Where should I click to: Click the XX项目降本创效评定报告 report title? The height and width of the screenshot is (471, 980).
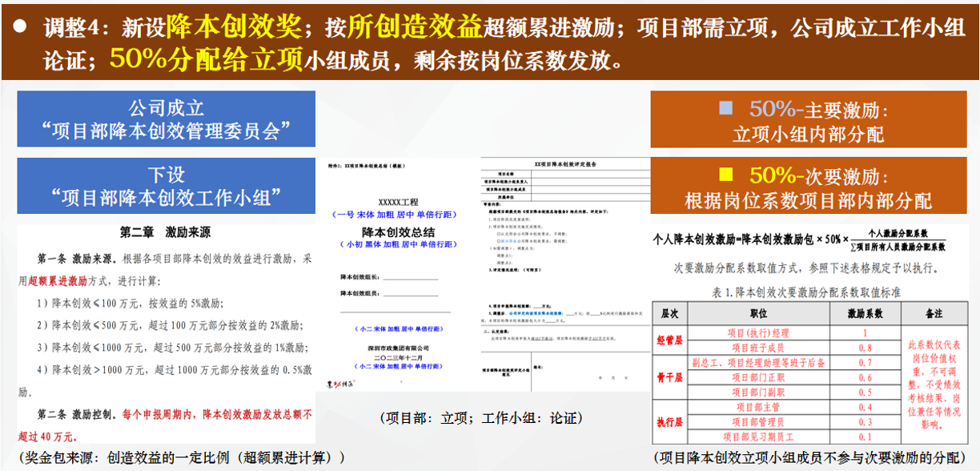tap(564, 163)
